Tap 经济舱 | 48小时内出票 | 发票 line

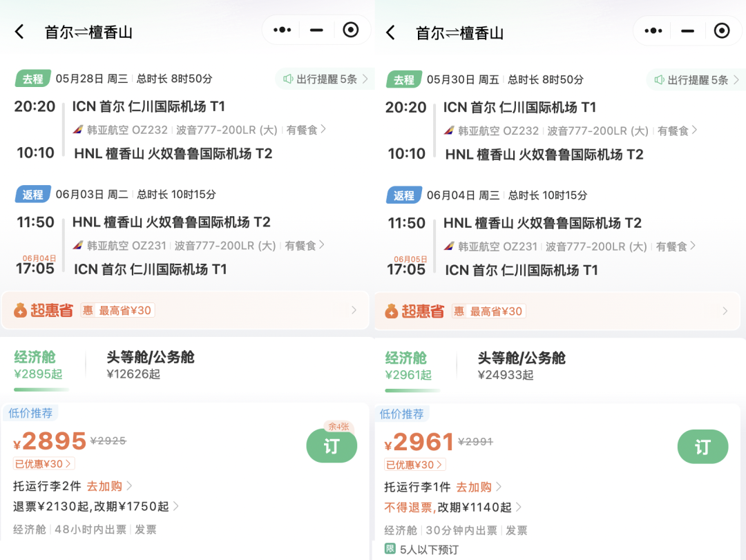85,530
